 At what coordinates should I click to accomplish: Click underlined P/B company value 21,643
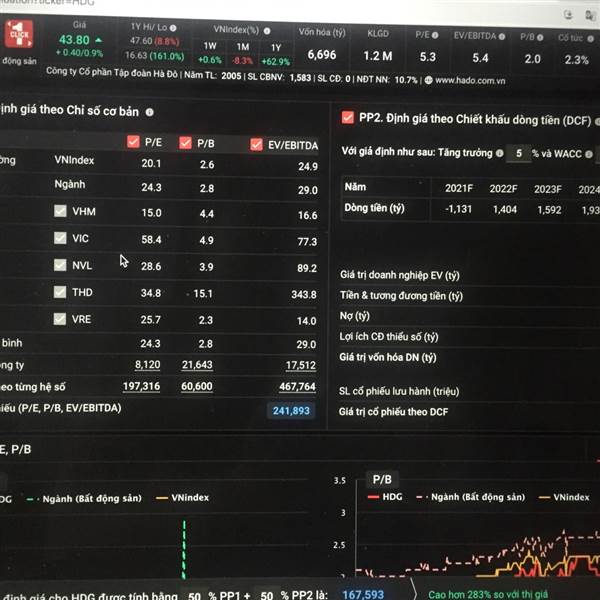[197, 365]
